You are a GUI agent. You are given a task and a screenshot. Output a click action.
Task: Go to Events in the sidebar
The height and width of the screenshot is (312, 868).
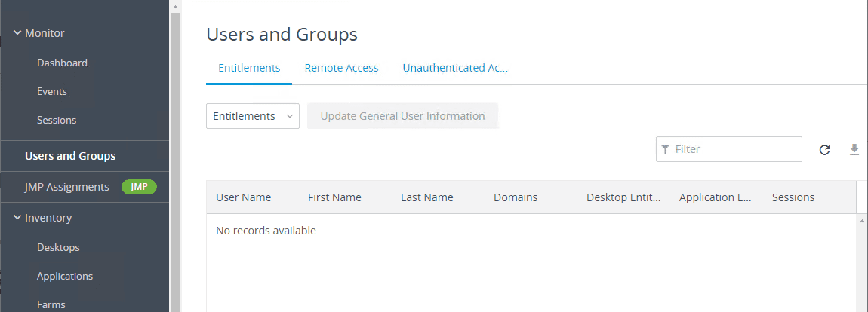tap(52, 91)
